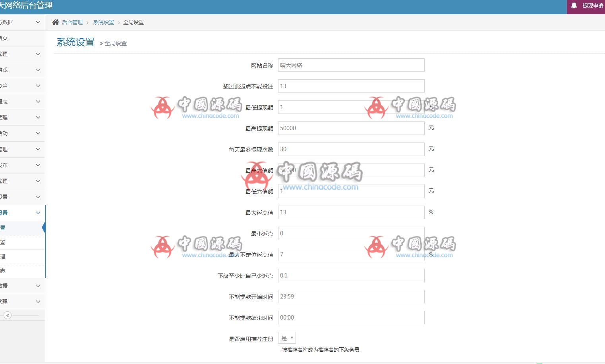Screen dimensions: 605x364
Task: Click the notification bell icon
Action: point(574,6)
